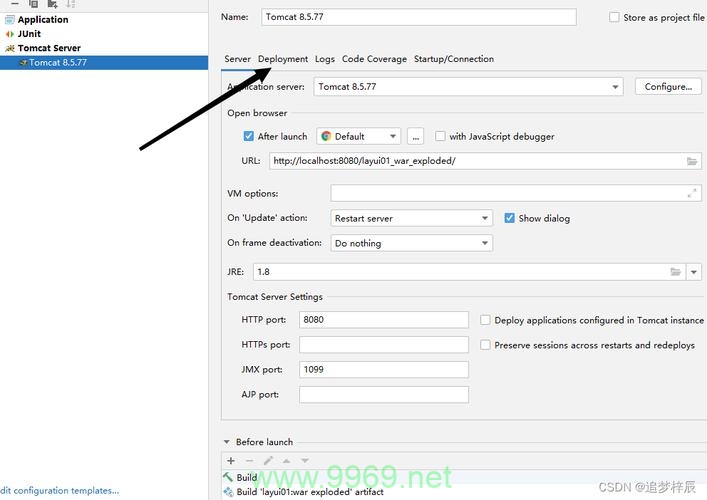This screenshot has height=500, width=707.
Task: Enable Preserve sessions across restarts checkbox
Action: [485, 345]
